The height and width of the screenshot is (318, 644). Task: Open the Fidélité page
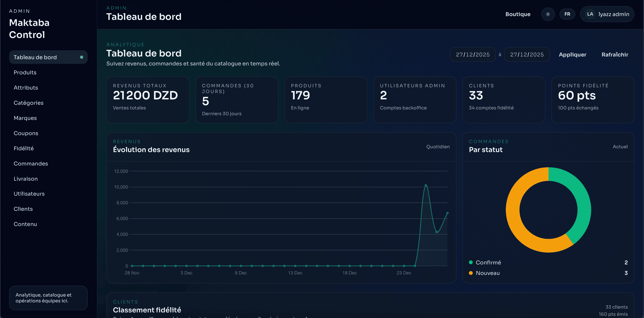(x=24, y=148)
